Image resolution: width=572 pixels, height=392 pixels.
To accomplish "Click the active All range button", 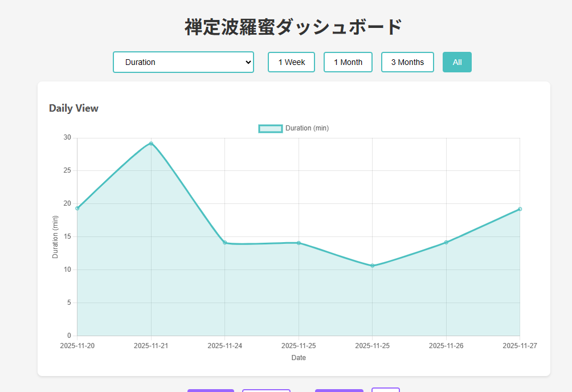I will (457, 62).
